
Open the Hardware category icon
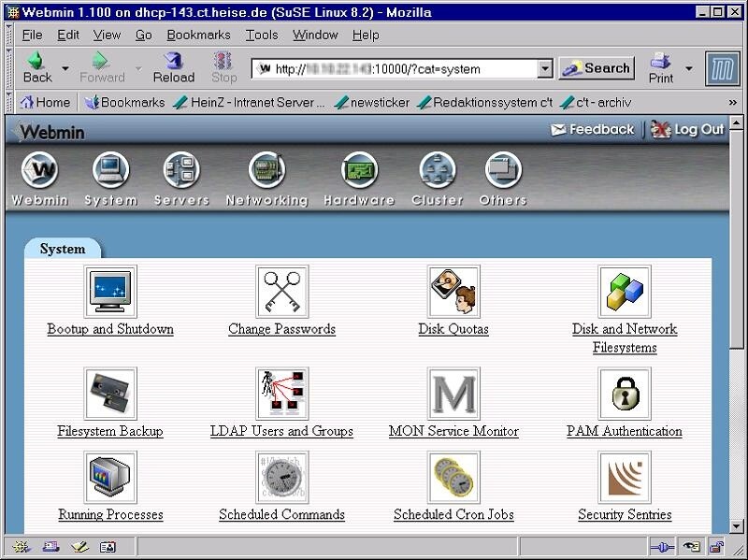(x=359, y=172)
